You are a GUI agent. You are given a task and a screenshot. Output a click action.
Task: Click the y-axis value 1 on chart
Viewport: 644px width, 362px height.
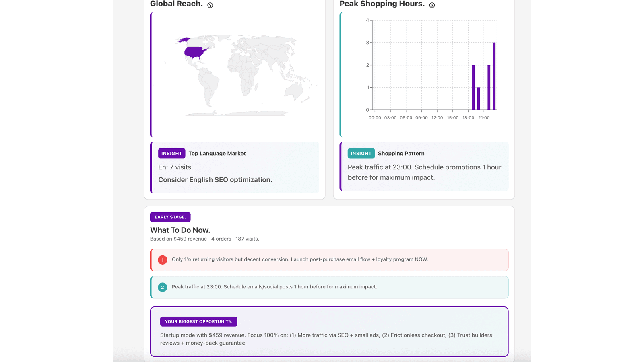click(367, 87)
